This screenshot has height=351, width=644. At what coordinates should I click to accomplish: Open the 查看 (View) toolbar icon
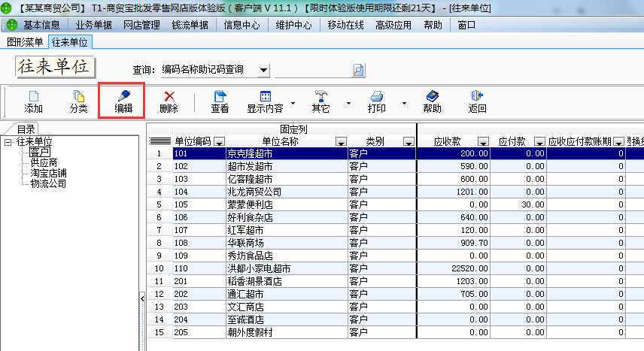(x=220, y=96)
